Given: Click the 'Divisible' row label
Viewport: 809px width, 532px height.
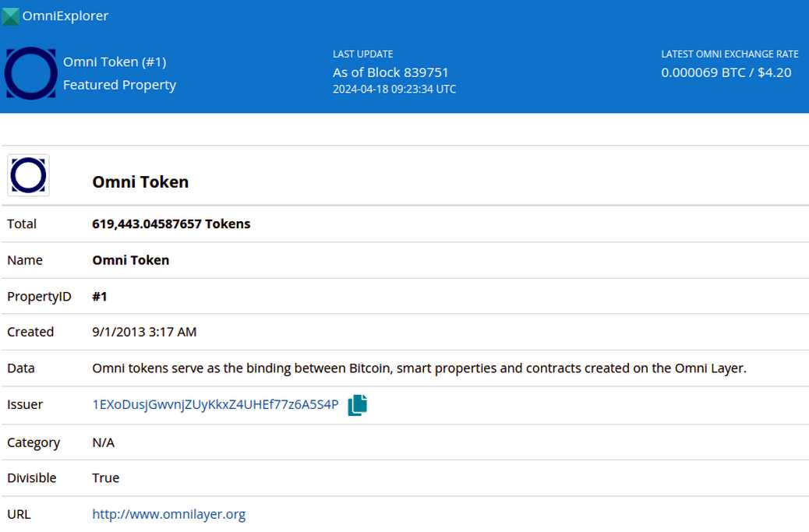Looking at the screenshot, I should [31, 478].
